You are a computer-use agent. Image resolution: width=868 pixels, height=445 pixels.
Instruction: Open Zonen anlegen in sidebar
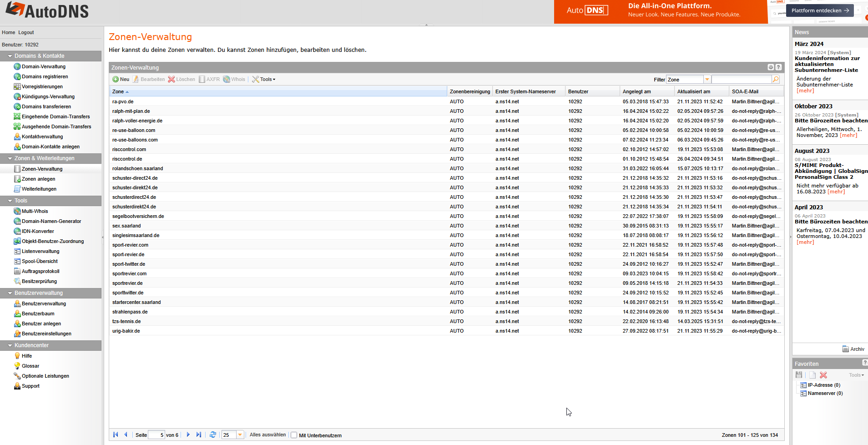[39, 179]
